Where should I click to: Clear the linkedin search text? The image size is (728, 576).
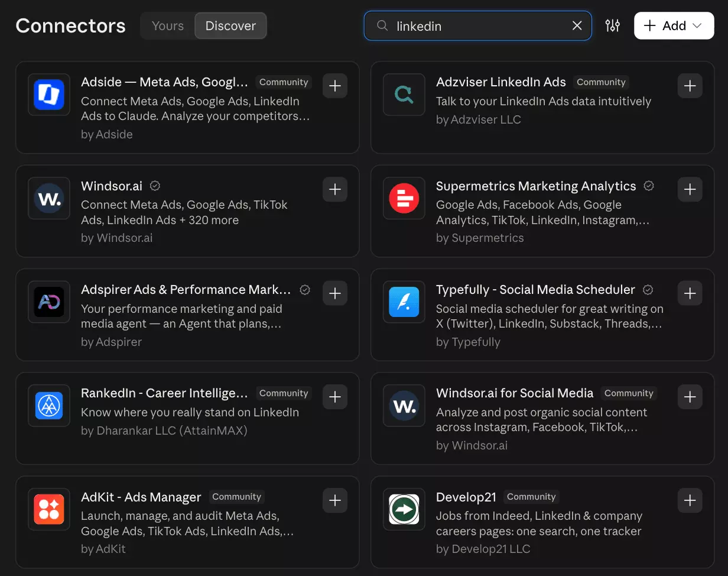(x=577, y=25)
